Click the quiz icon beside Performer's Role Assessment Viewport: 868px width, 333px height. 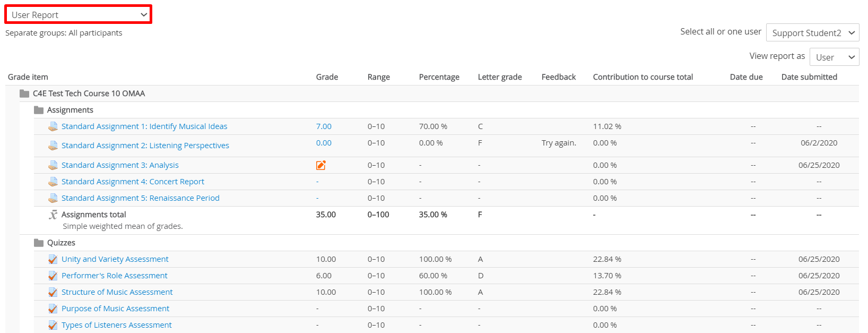(53, 276)
